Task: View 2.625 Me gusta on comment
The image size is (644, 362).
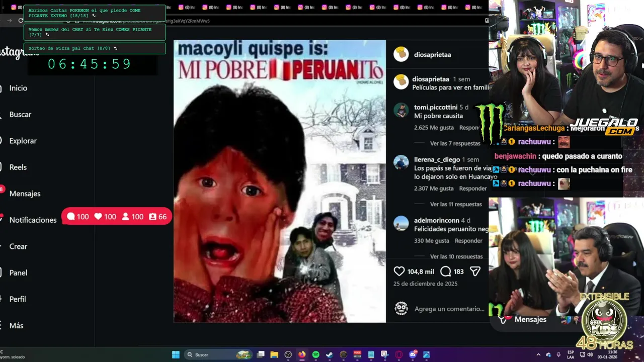Action: click(434, 128)
